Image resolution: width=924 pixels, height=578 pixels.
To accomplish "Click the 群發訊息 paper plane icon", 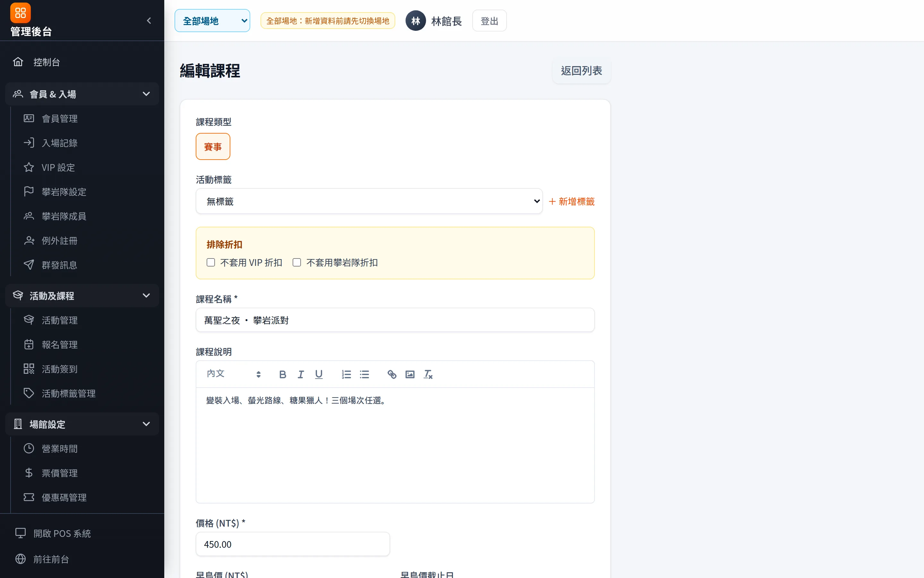I will 29,265.
